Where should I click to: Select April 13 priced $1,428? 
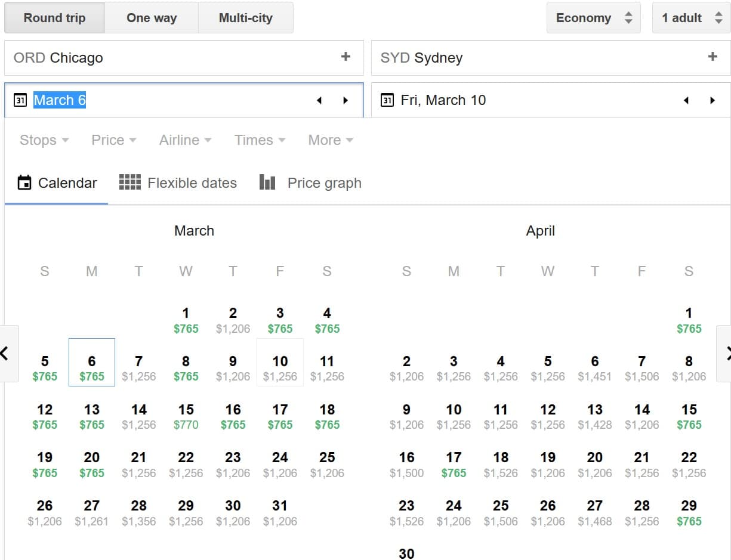coord(595,417)
